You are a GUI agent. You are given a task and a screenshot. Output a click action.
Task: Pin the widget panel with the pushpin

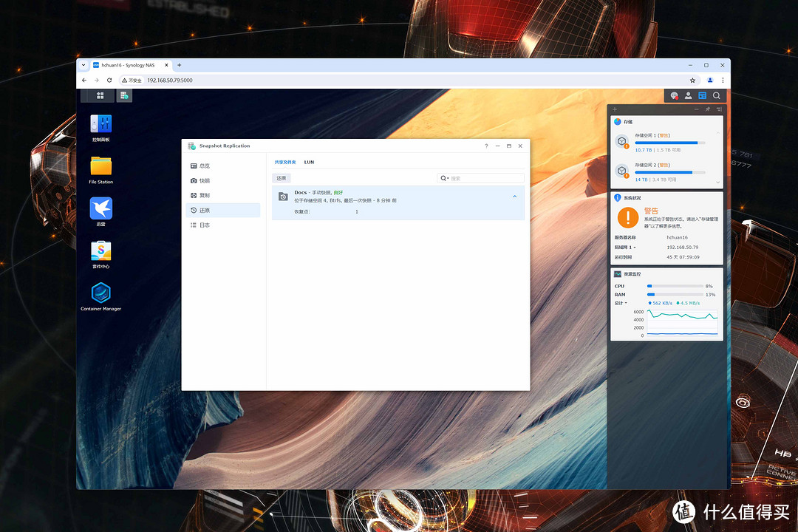[707, 109]
